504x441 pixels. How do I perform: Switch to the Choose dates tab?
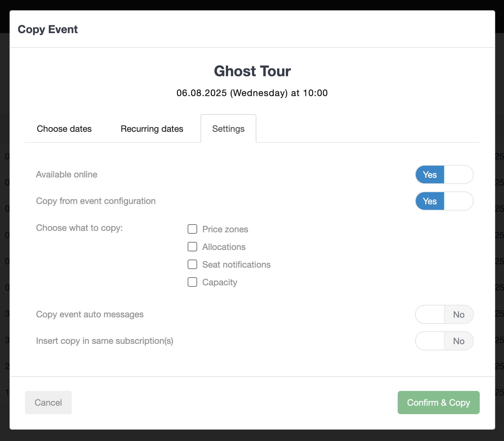[64, 129]
